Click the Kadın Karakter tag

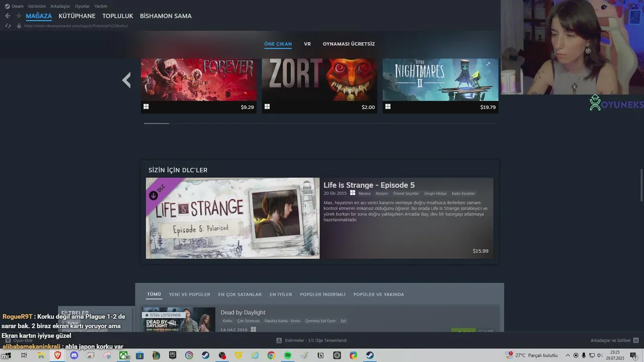tap(463, 194)
